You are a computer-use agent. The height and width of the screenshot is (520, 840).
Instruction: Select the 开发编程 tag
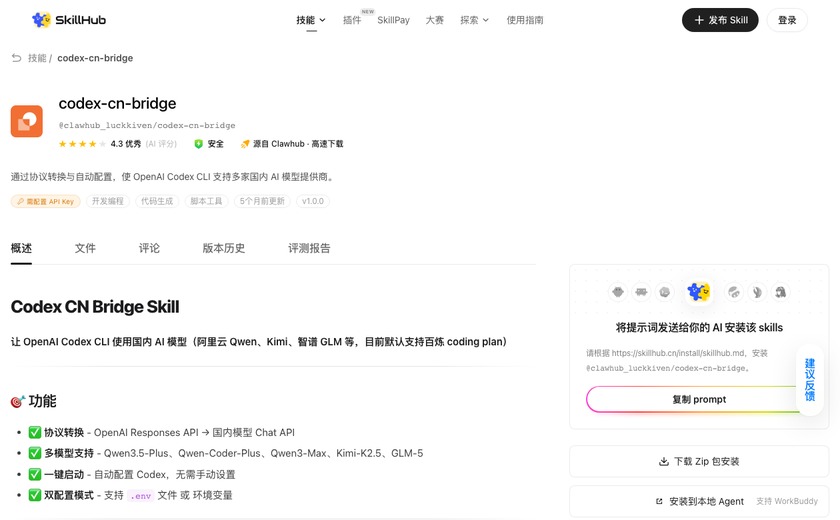(108, 201)
